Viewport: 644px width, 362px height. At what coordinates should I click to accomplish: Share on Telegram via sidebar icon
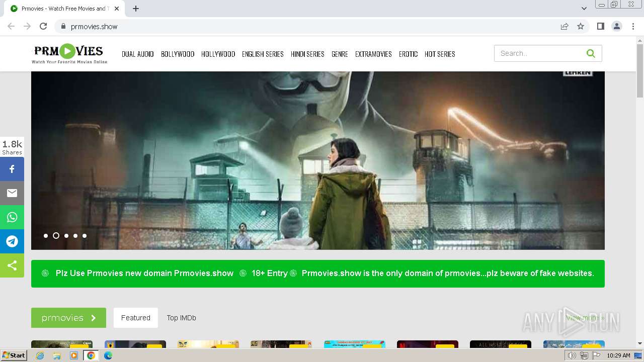12,241
